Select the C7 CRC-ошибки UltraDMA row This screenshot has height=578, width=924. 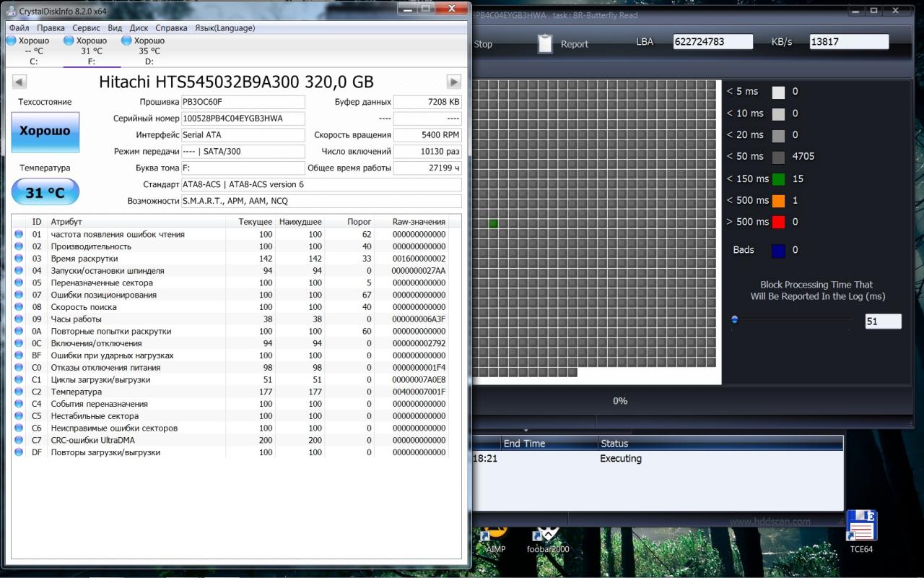click(x=230, y=440)
